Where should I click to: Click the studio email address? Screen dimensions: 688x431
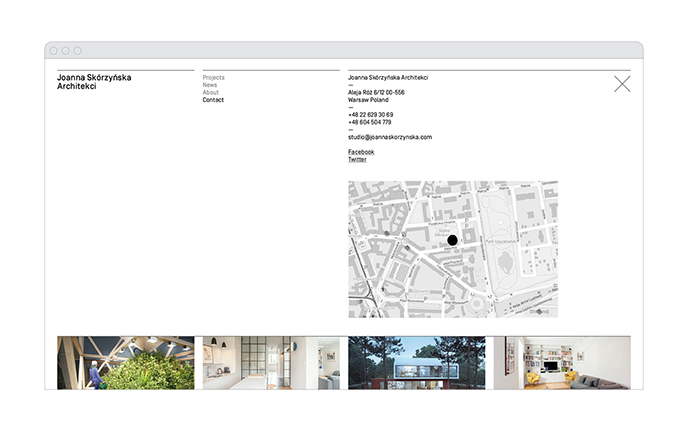point(389,137)
